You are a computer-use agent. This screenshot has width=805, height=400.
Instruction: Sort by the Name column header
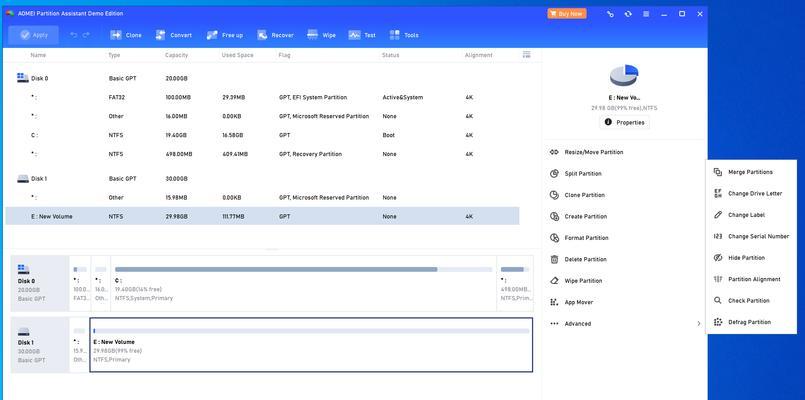[38, 55]
